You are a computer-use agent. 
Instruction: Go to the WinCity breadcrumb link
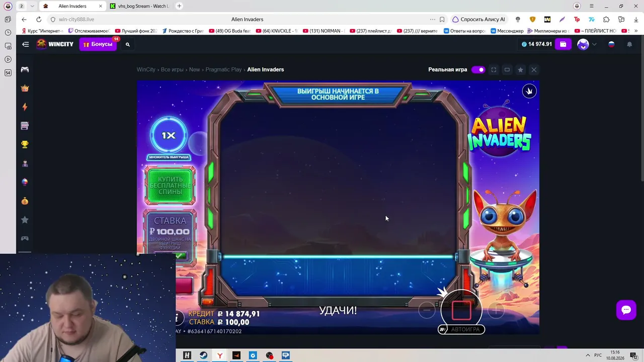tap(146, 70)
